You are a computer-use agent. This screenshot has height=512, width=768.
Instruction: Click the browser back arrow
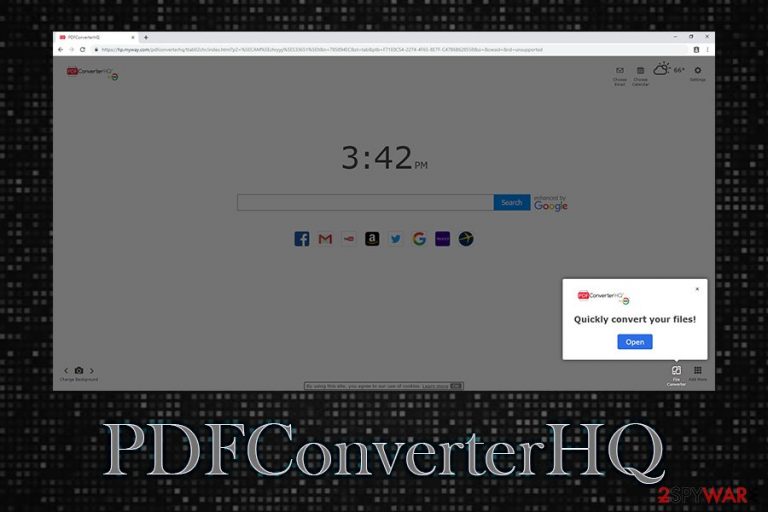(x=61, y=49)
